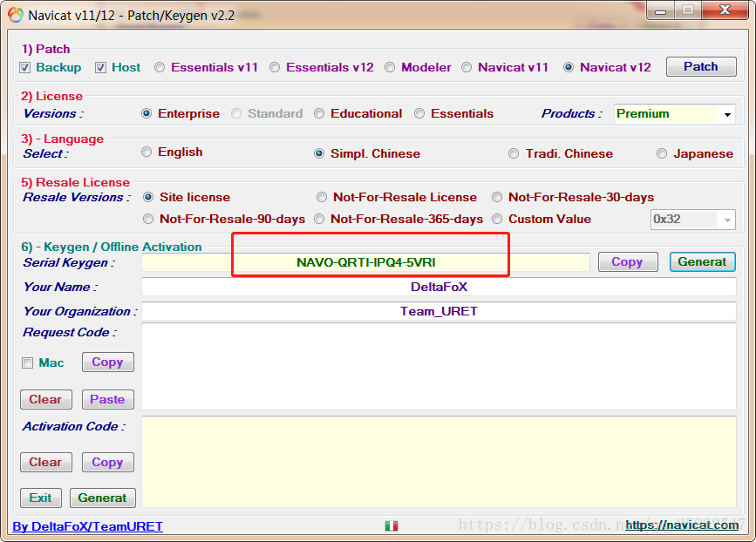Copy the activation code
This screenshot has height=542, width=756.
click(x=108, y=462)
